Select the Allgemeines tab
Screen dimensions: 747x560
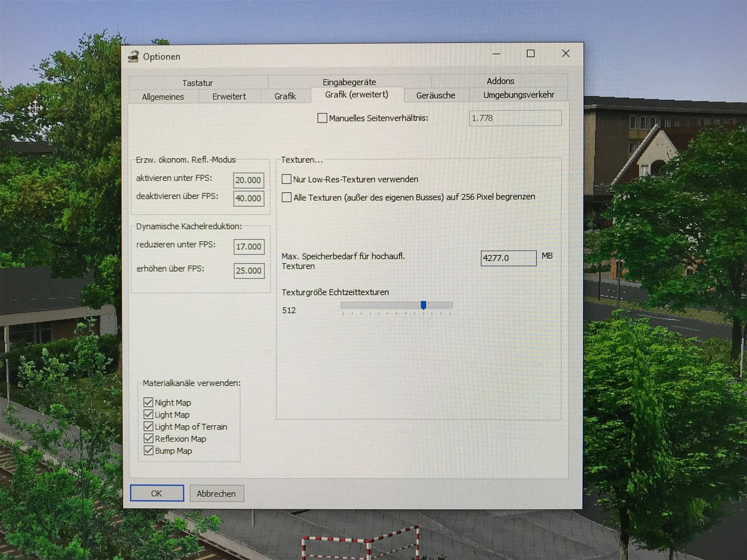(x=163, y=97)
